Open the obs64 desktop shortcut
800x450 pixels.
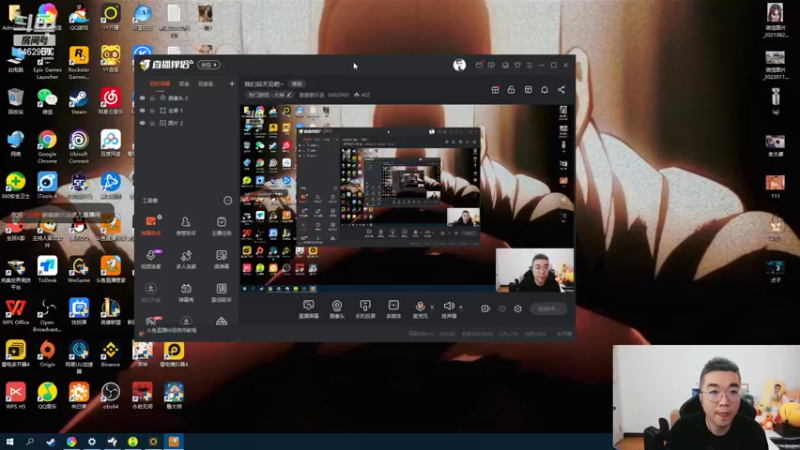[x=110, y=396]
